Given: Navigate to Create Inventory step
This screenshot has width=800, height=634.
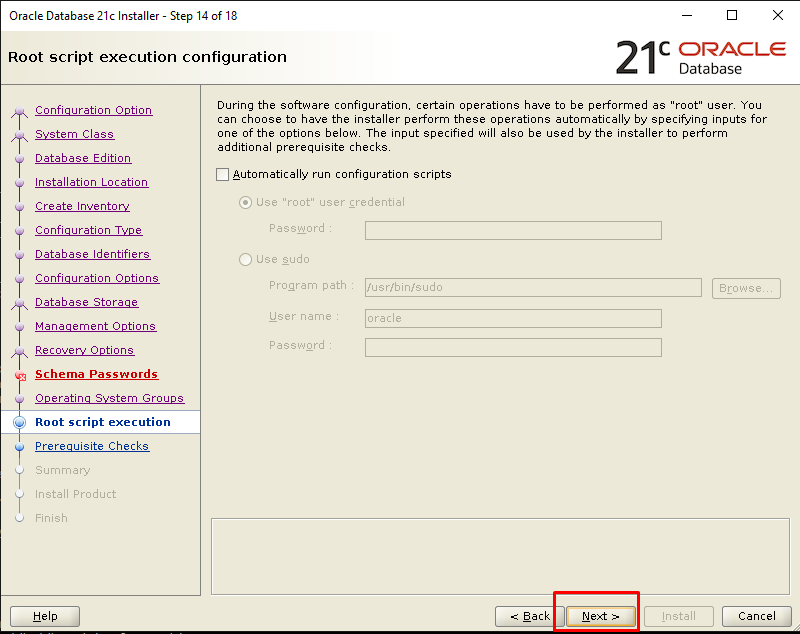Looking at the screenshot, I should [82, 206].
